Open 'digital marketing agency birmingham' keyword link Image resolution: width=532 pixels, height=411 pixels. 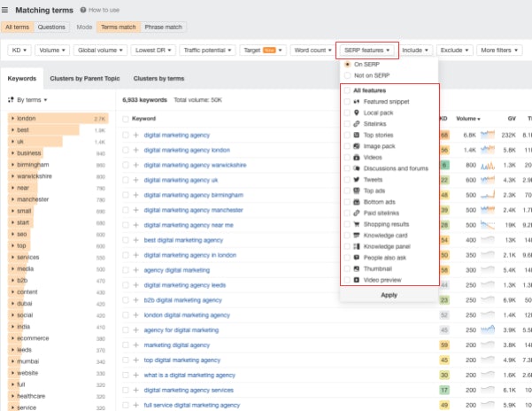[193, 195]
